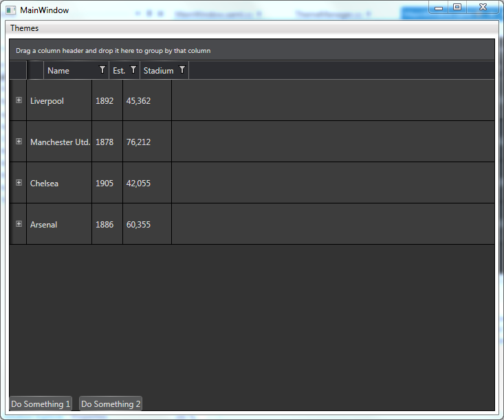Click the 45,362 stadium capacity cell
Viewport: 504px width, 420px height.
tap(147, 100)
